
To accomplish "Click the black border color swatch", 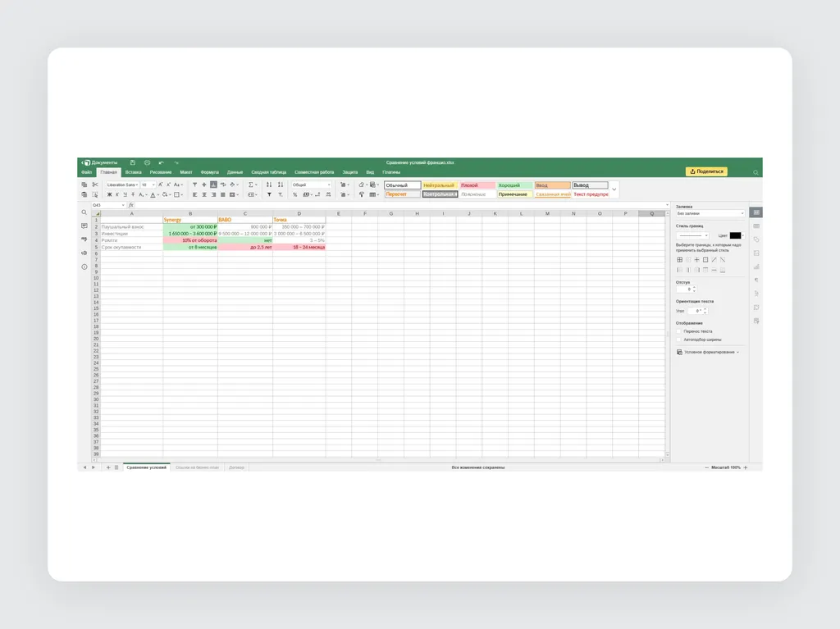I will point(735,235).
